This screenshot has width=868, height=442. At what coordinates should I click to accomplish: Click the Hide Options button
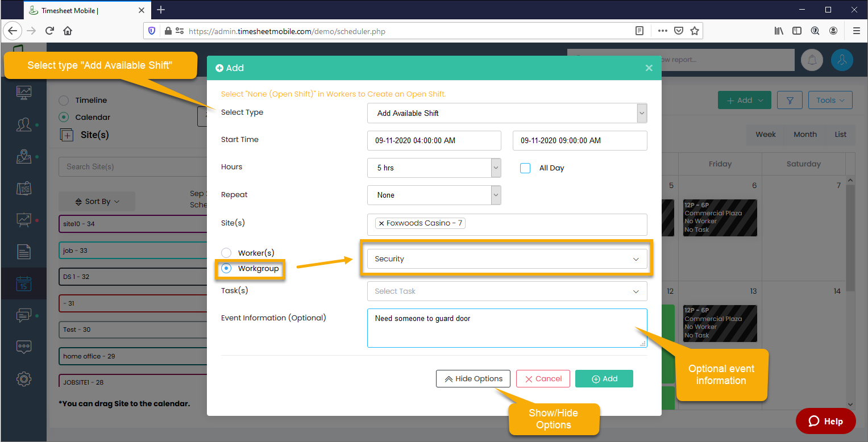pos(473,379)
